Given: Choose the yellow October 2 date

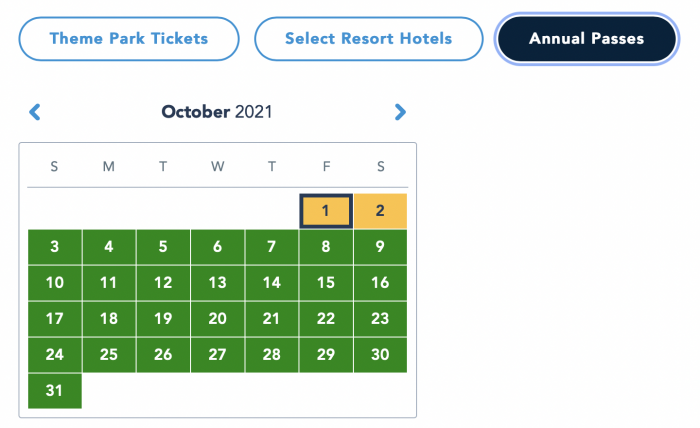Looking at the screenshot, I should (x=380, y=211).
